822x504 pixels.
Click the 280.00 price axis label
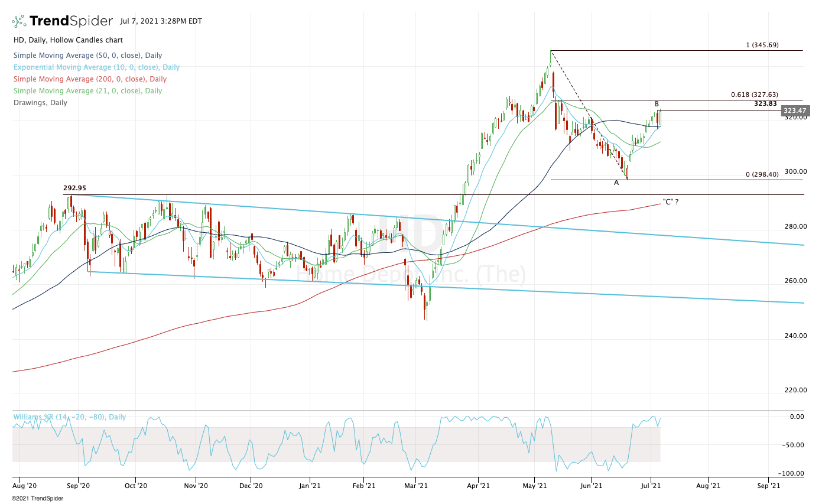tap(795, 226)
